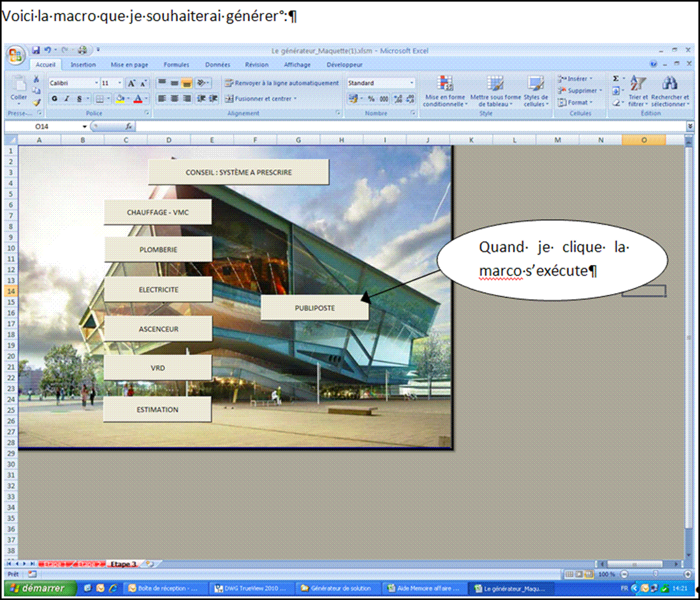Open the Name Box dropdown arrow
Screen dimensions: 700x600
85,127
